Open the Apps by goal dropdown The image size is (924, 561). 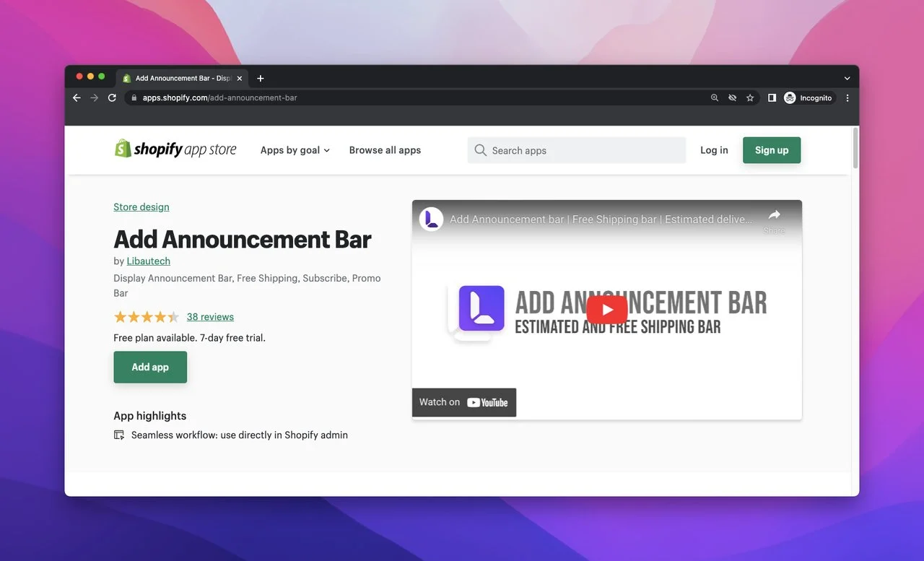click(295, 150)
